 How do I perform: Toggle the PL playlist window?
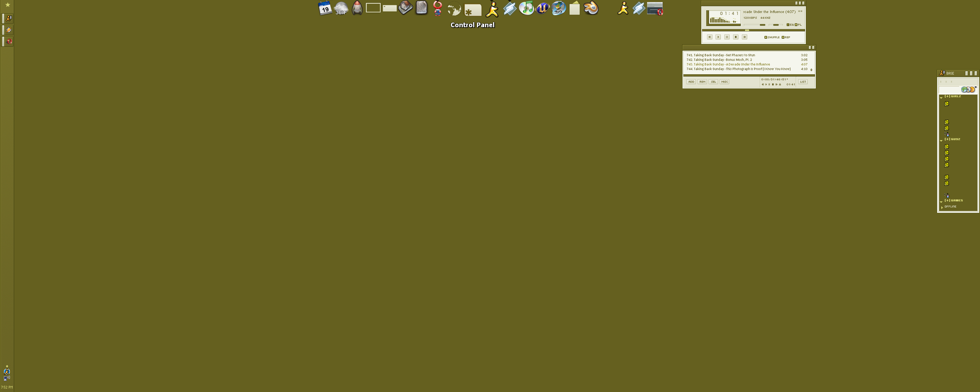pyautogui.click(x=798, y=25)
